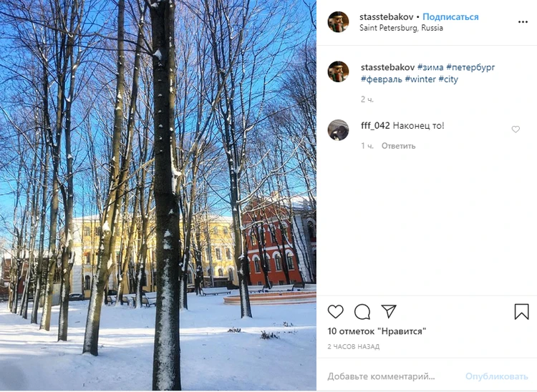The width and height of the screenshot is (537, 392).
Task: Reply to comment via Ответить
Action: pyautogui.click(x=398, y=146)
